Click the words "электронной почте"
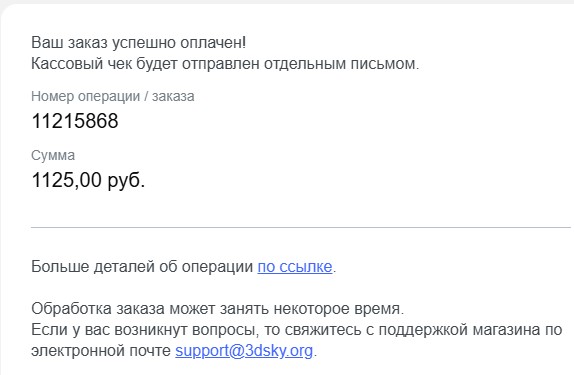 [101, 351]
